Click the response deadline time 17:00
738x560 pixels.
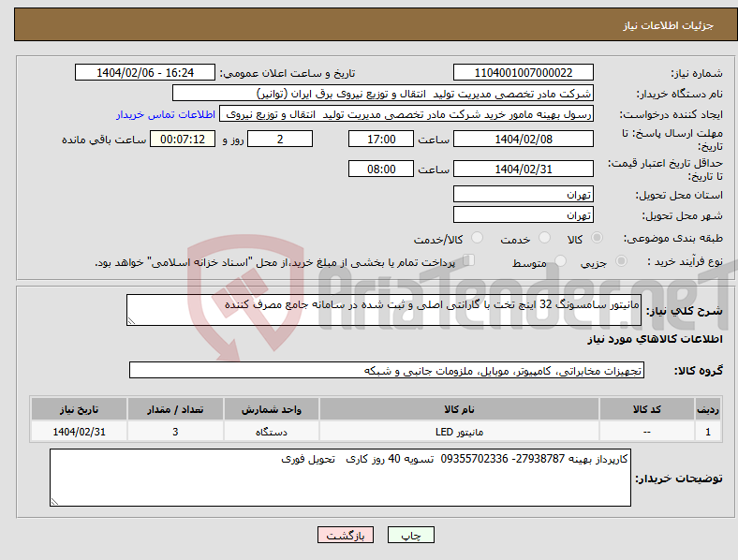[x=381, y=140]
